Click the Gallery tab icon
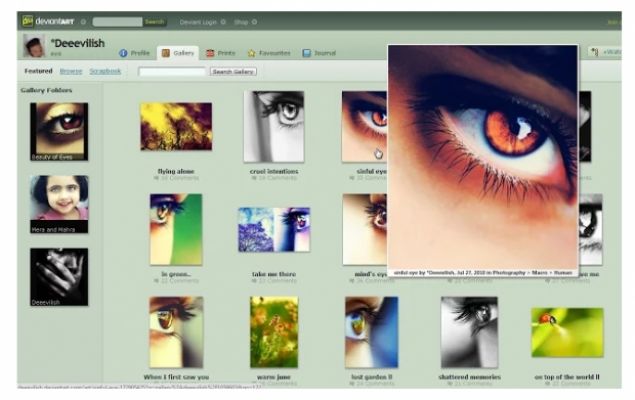635x400 pixels. pyautogui.click(x=165, y=53)
